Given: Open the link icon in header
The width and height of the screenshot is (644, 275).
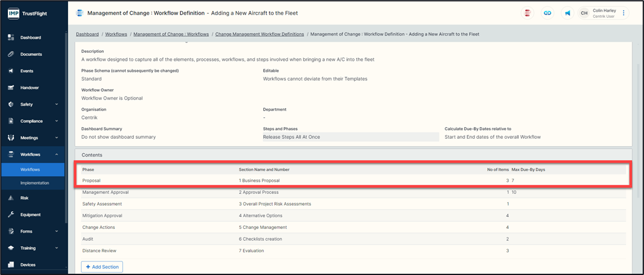Looking at the screenshot, I should (x=547, y=13).
